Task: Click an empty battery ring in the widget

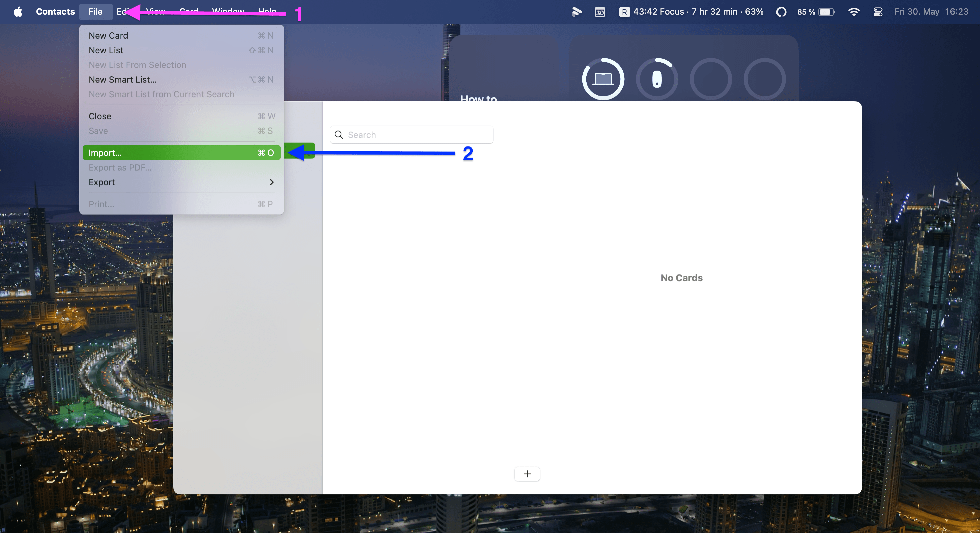Action: coord(711,79)
